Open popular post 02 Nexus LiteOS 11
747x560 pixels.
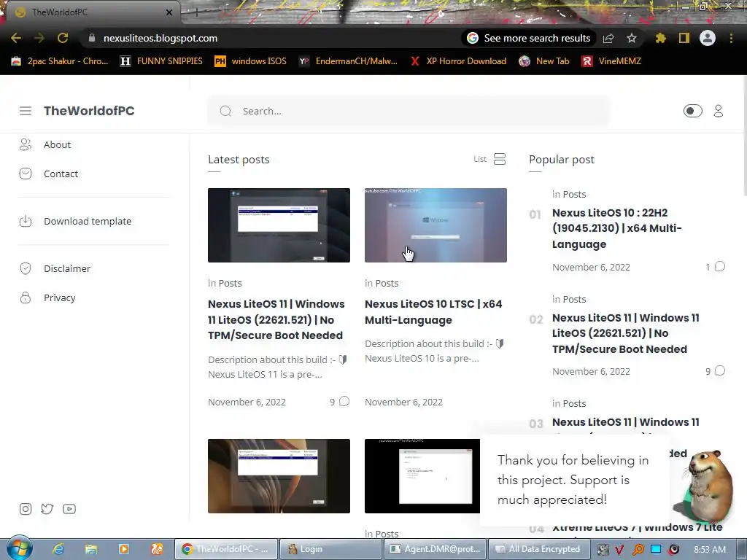(x=625, y=333)
